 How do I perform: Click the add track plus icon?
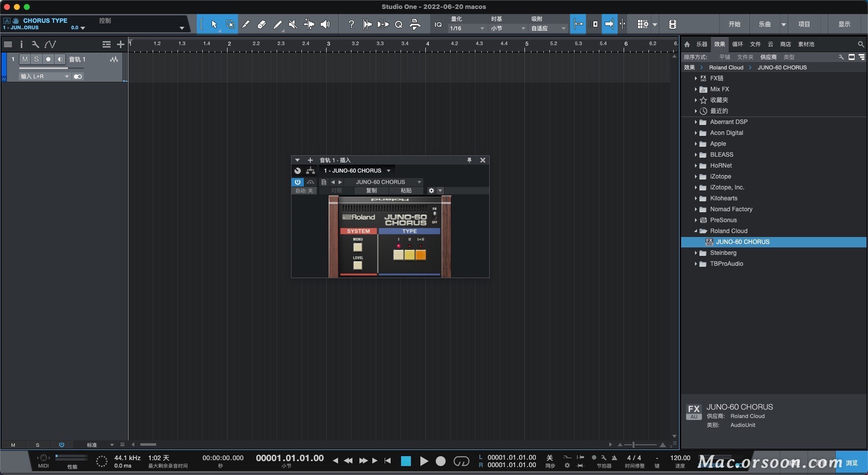[120, 45]
